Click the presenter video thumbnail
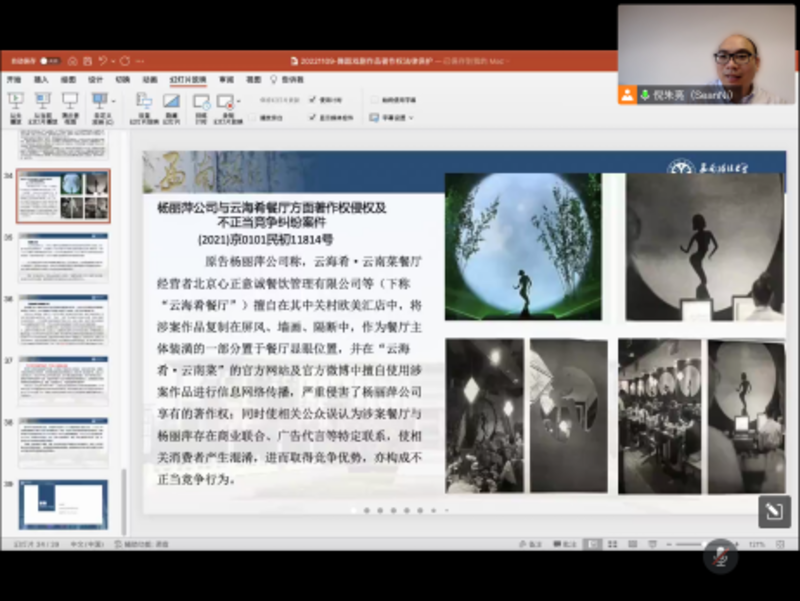The image size is (800, 601). (706, 55)
